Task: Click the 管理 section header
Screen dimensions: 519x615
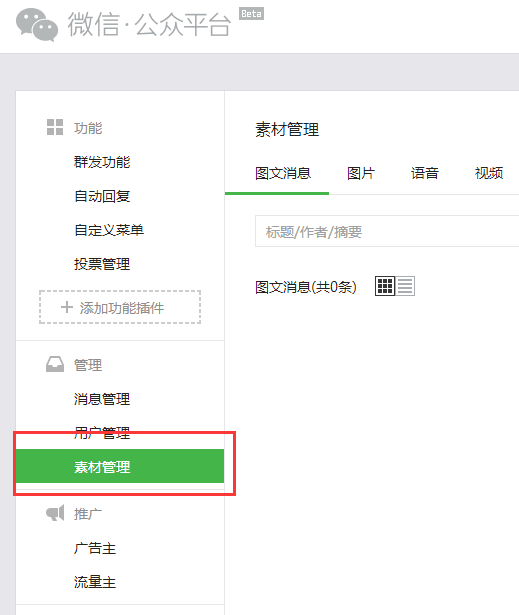Action: [88, 365]
